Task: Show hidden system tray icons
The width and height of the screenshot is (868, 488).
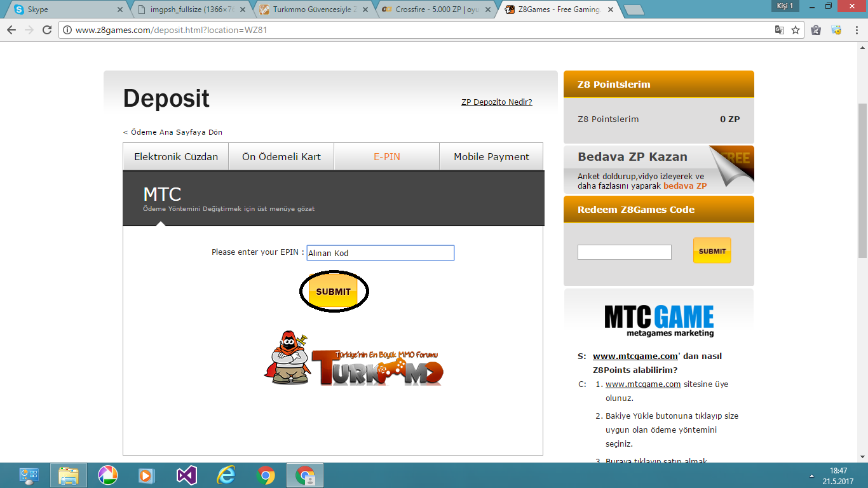Action: pos(811,476)
